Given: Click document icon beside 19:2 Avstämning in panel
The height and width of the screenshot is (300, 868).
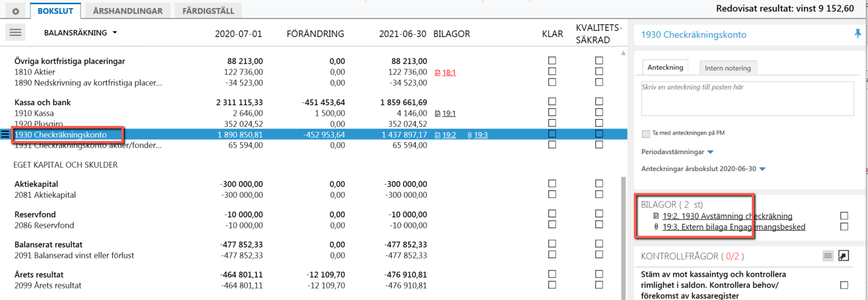Looking at the screenshot, I should click(x=656, y=216).
